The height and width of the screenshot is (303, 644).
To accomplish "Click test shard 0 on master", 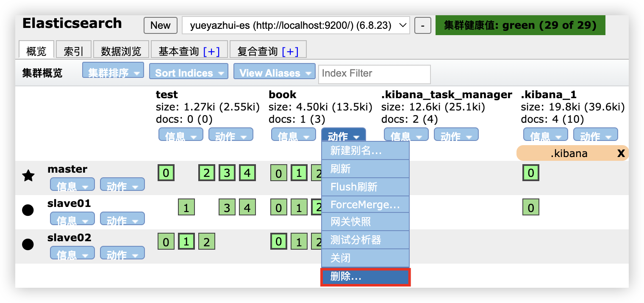I will click(x=166, y=173).
